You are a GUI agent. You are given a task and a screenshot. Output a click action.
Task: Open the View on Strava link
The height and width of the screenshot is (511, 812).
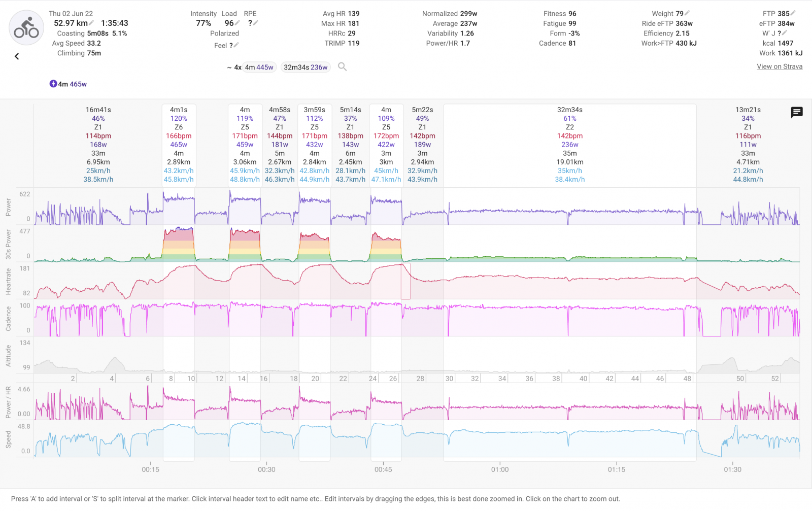780,66
